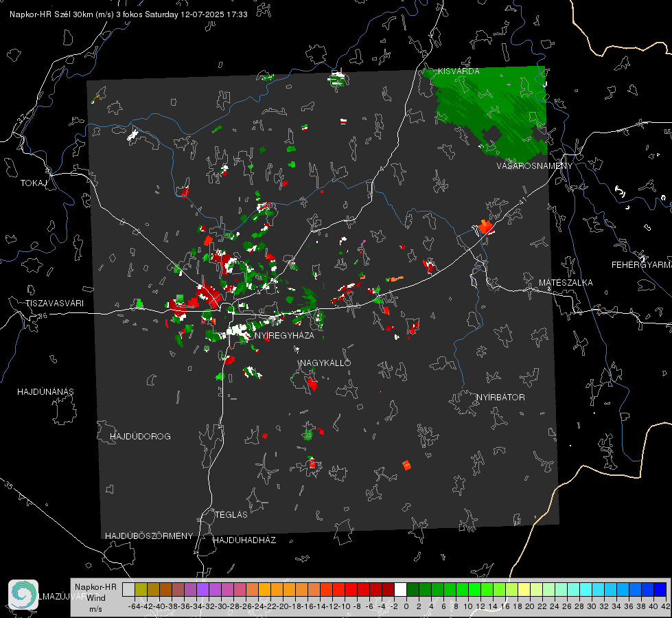Click the swirl logo icon at bottom left
This screenshot has width=672, height=618.
click(x=23, y=595)
